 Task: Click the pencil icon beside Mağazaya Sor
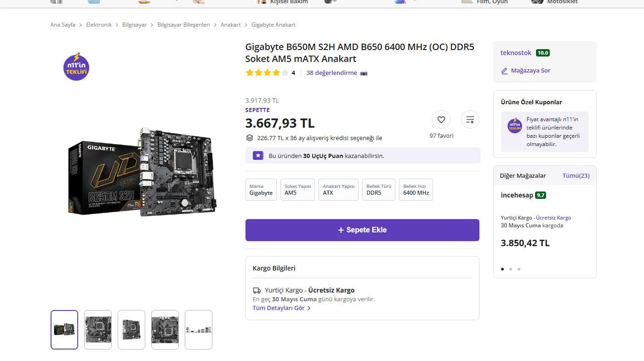point(504,71)
